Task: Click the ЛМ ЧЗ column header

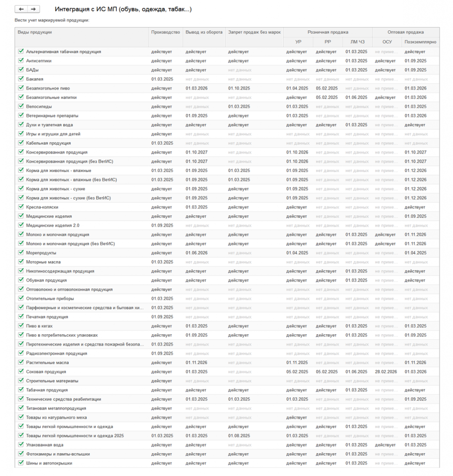Action: 357,42
